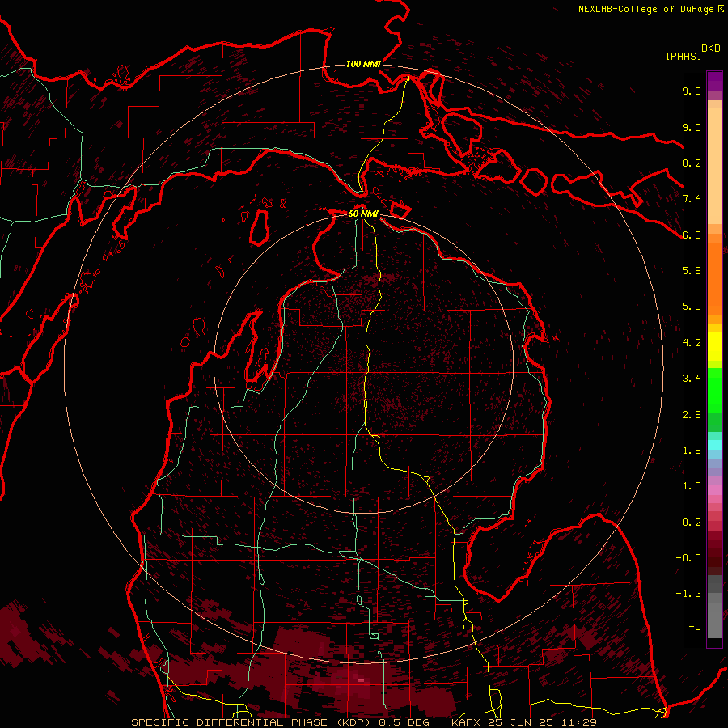The height and width of the screenshot is (728, 728).
Task: Click the bright green segment of the color bar
Action: [x=714, y=391]
